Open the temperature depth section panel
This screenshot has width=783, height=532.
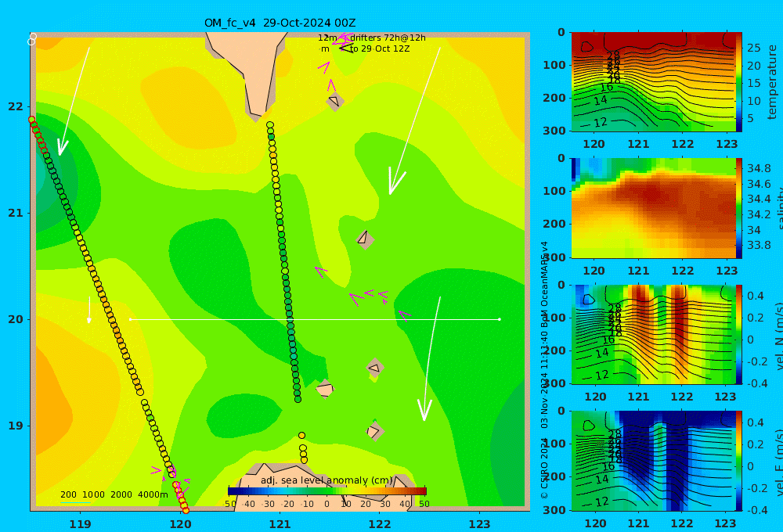653,82
